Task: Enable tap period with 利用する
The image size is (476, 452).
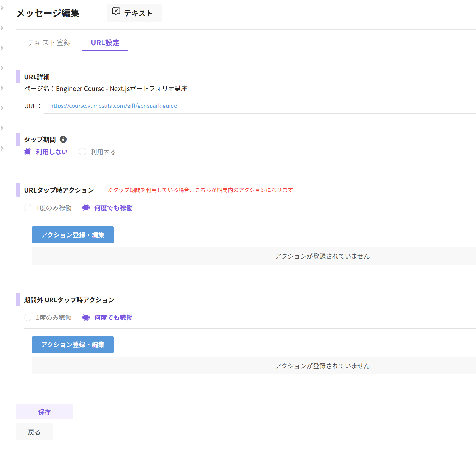Action: click(83, 152)
